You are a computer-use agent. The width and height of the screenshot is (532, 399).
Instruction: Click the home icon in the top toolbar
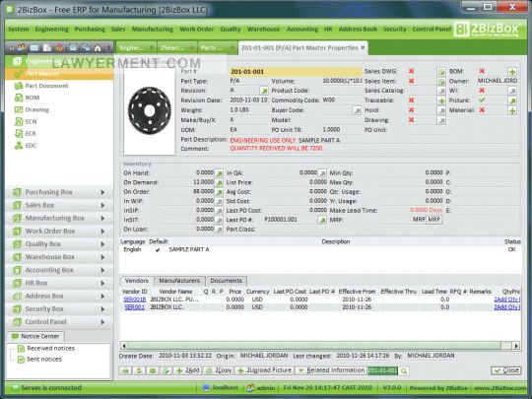(x=98, y=48)
